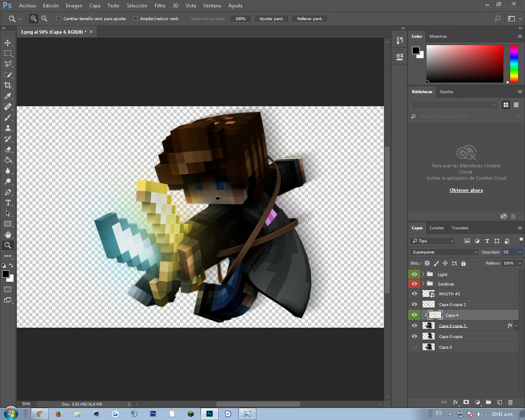
Task: Select the Zoom tool in toolbox
Action: pyautogui.click(x=8, y=245)
